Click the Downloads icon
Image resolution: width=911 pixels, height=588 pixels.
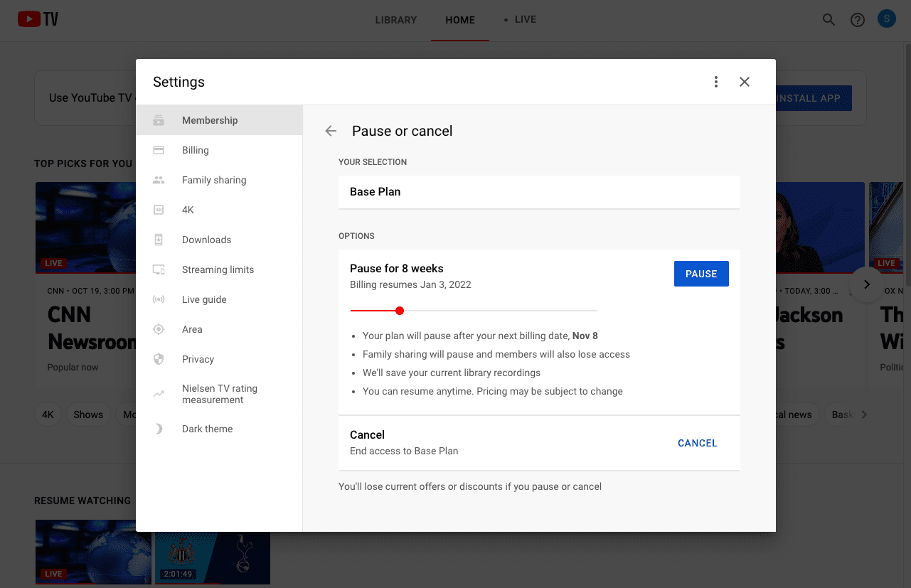click(x=159, y=240)
